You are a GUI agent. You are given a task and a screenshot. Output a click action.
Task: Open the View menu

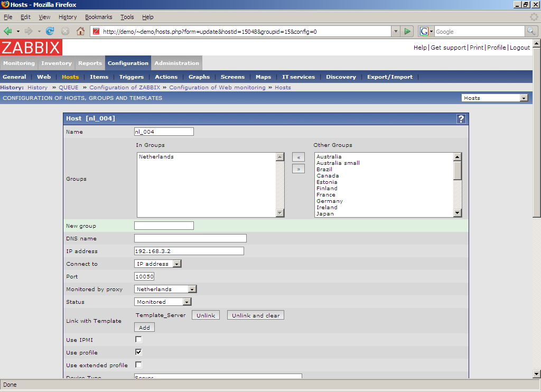click(x=44, y=17)
